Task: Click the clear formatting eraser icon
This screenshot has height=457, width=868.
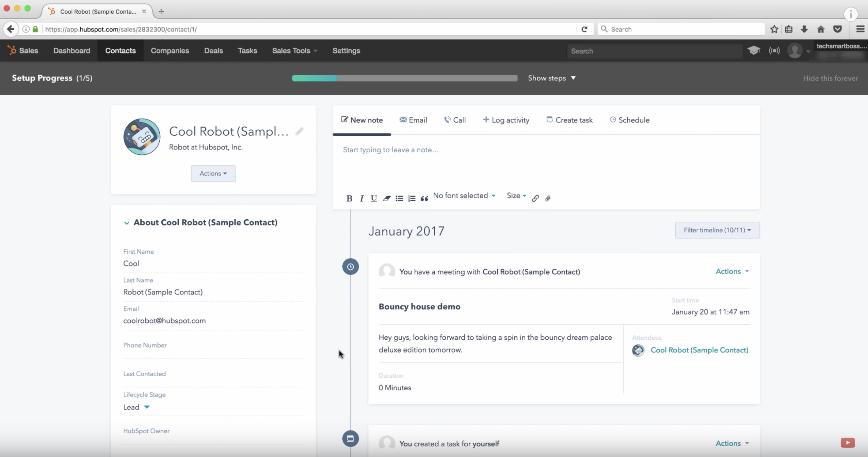Action: tap(386, 198)
